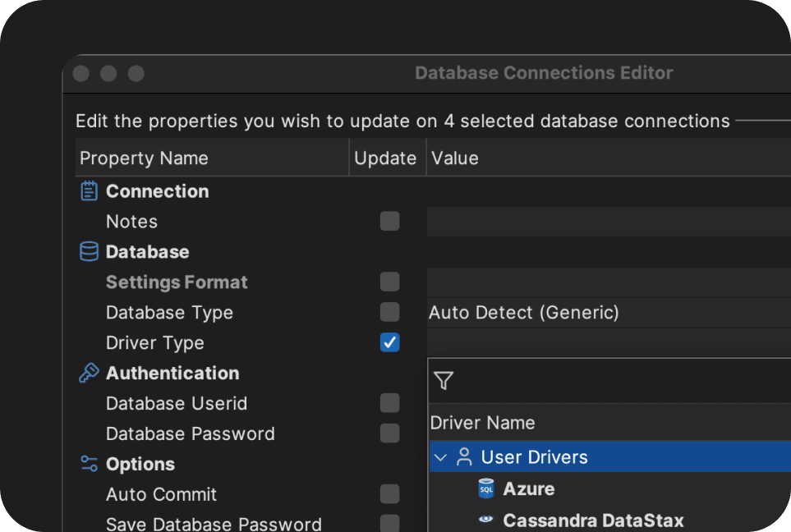Click the Notes value input field
Viewport: 791px width, 532px height.
coord(608,222)
